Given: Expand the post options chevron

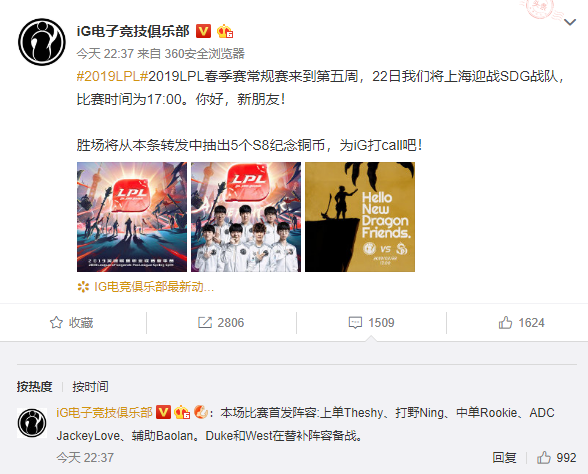Looking at the screenshot, I should point(570,22).
